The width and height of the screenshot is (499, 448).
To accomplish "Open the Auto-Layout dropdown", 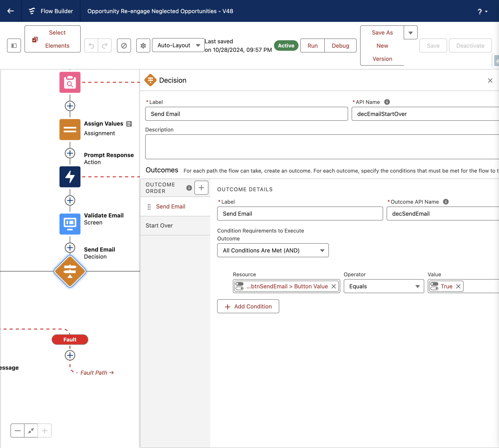I will tap(178, 45).
